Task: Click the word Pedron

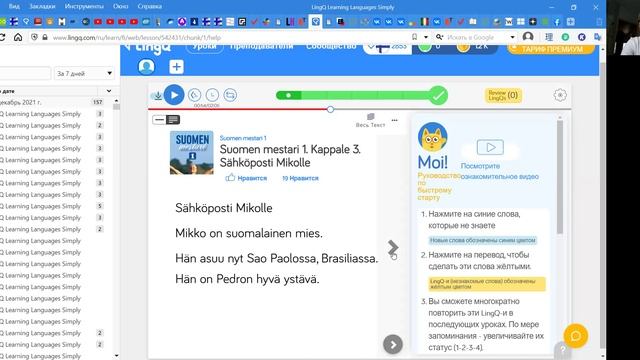Action: (236, 280)
